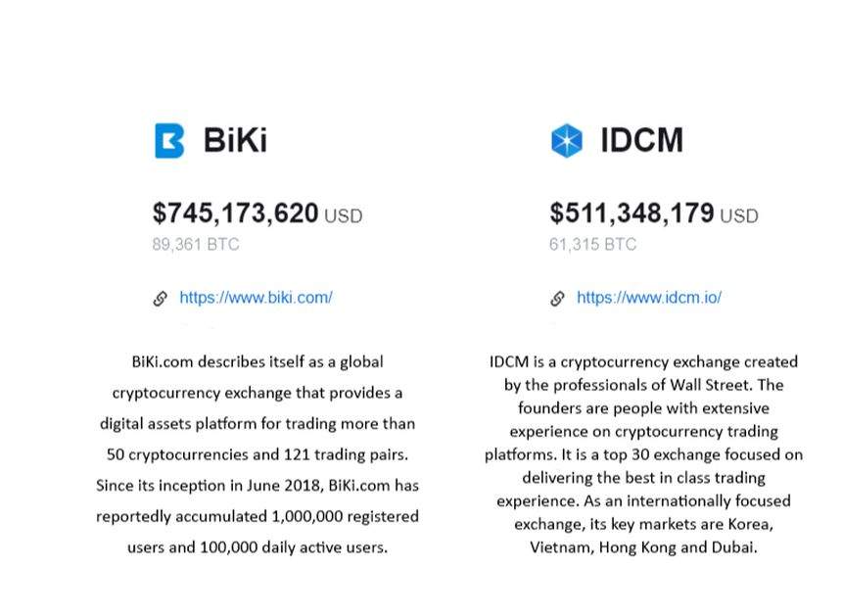Image resolution: width=842 pixels, height=616 pixels.
Task: Click the "Vietnam, Hong Kong and Dubai" line
Action: tap(643, 546)
